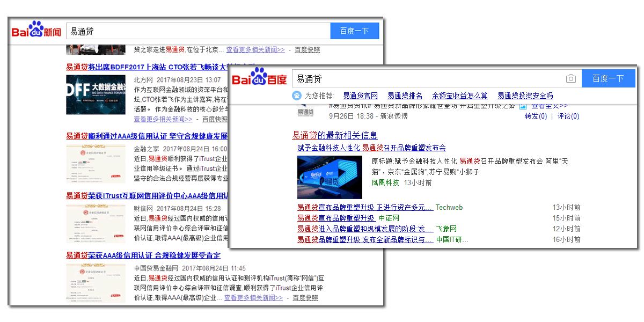Viewport: 644px width, 322px height.
Task: Open the BDFF big data forum thumbnail
Action: pos(96,94)
